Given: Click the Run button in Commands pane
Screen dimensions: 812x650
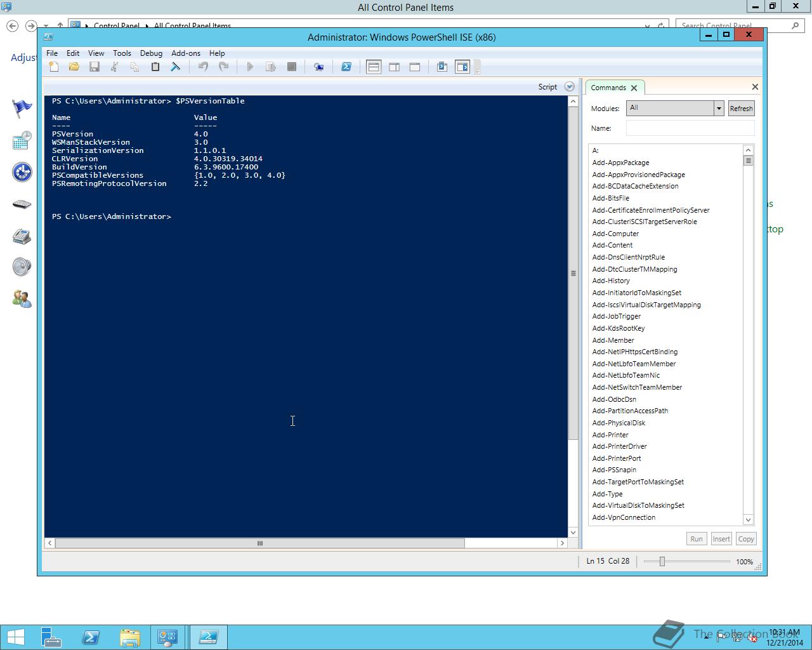Looking at the screenshot, I should (x=697, y=539).
